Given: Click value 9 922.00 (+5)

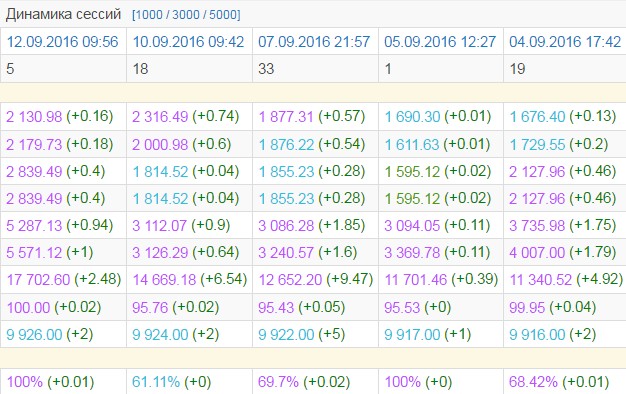Looking at the screenshot, I should (302, 335).
